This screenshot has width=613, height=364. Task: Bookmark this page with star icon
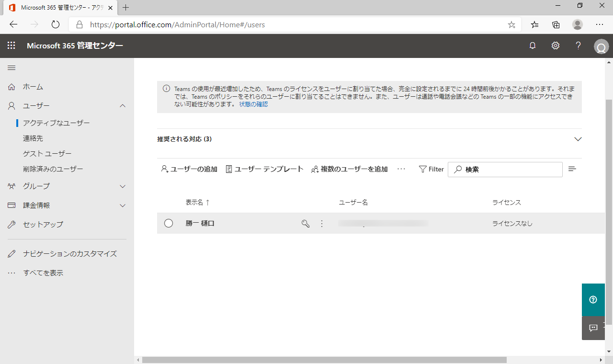pyautogui.click(x=511, y=24)
